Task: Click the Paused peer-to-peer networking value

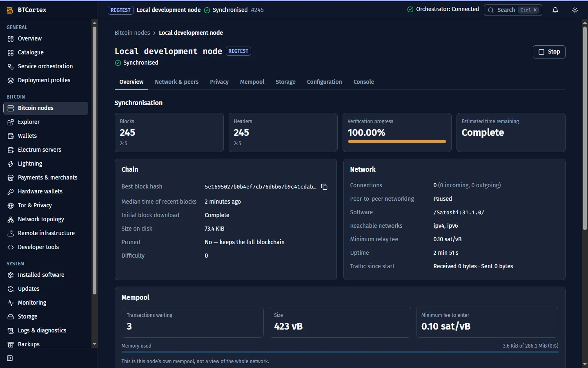Action: point(443,199)
